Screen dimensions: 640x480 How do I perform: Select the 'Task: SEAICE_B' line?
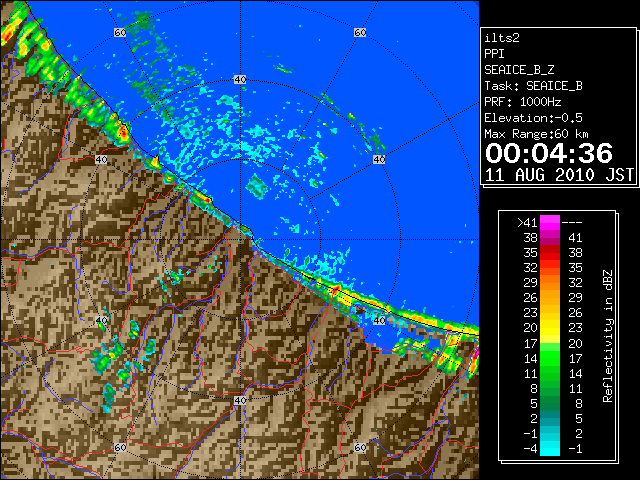click(533, 86)
